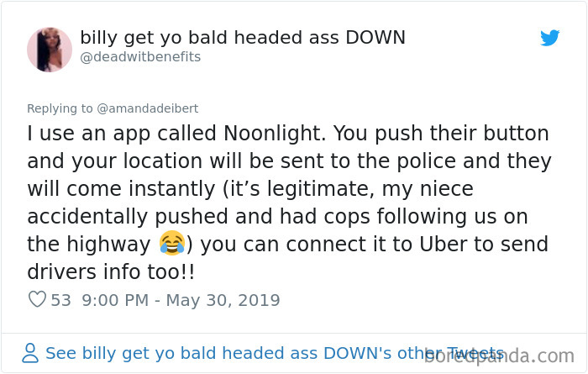
Task: Click the 'Replying to' label
Action: [60, 108]
